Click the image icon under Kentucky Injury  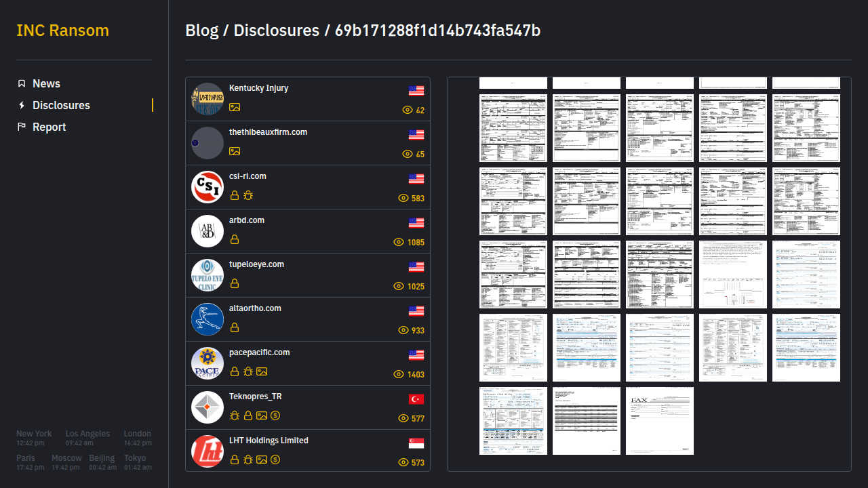pos(235,107)
